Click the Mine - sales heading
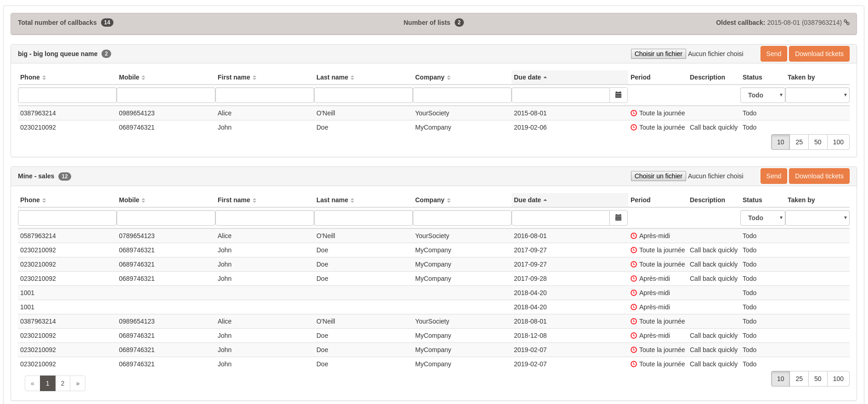 (36, 176)
